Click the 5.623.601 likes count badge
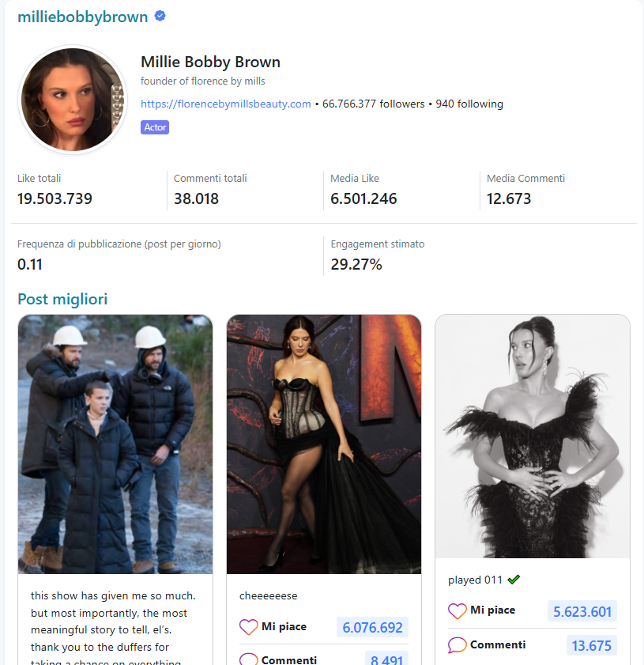Viewport: 644px width, 665px height. click(582, 611)
